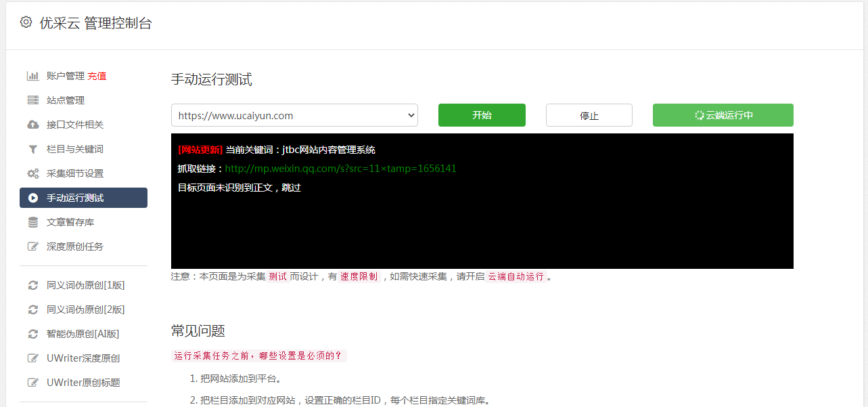Open UWriter深度原创 menu item
Screen dimensions: 868x407
pyautogui.click(x=83, y=358)
